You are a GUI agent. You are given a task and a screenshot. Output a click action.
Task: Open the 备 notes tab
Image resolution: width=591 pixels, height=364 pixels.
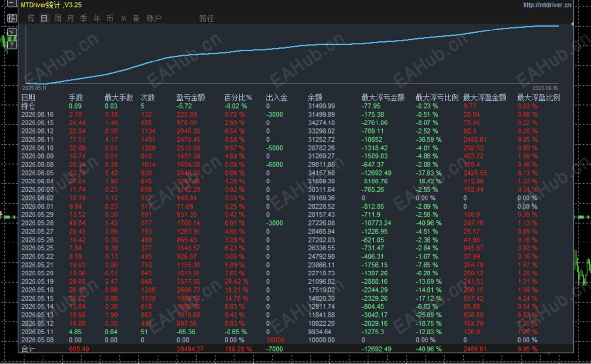point(136,18)
